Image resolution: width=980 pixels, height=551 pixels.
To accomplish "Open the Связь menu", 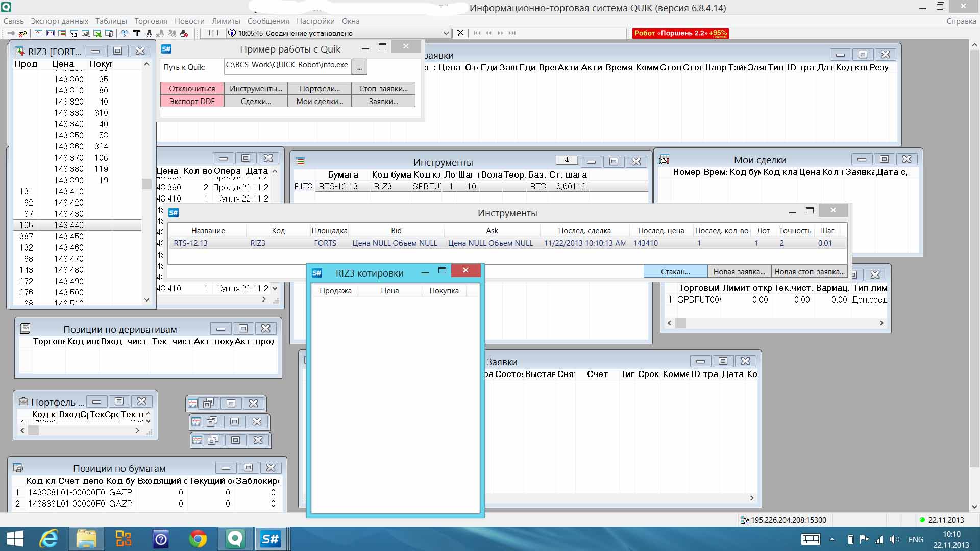I will [x=14, y=21].
